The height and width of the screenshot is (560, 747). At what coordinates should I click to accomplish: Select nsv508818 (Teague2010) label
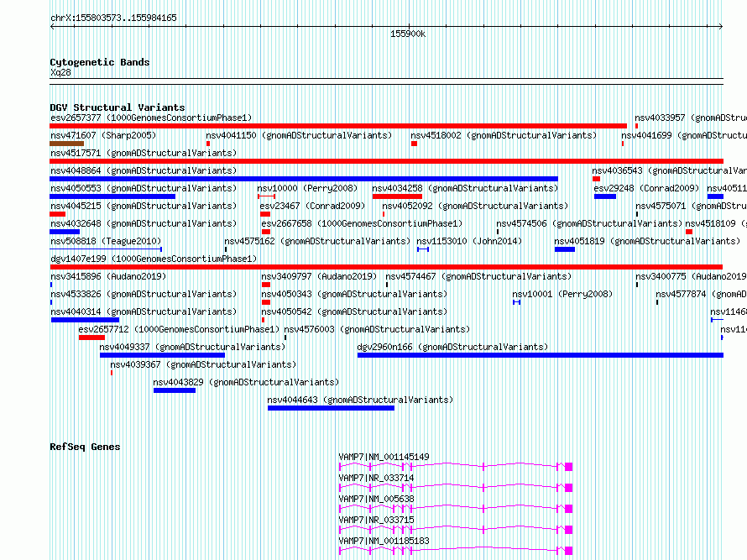[106, 241]
